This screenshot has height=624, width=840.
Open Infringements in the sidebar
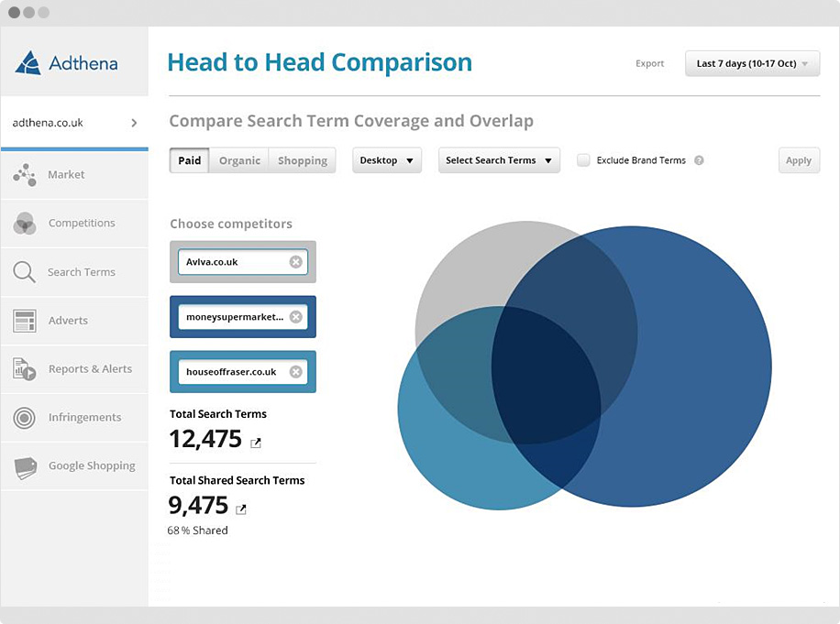tap(74, 418)
